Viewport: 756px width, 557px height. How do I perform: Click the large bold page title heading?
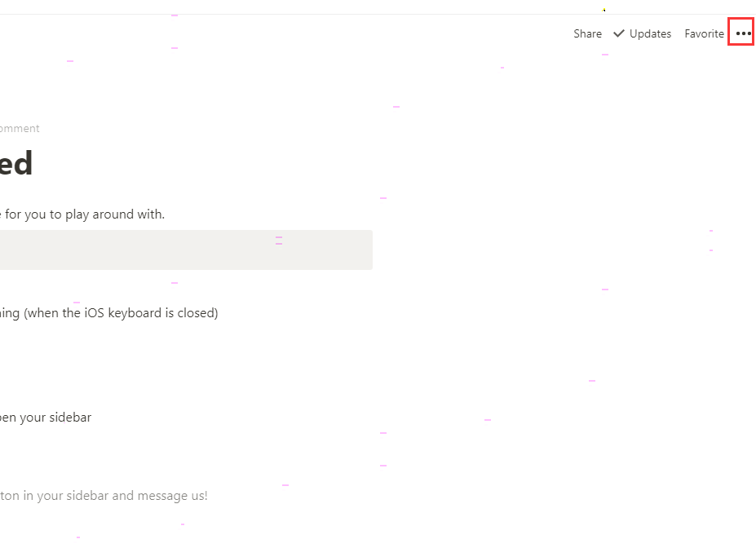click(x=16, y=164)
